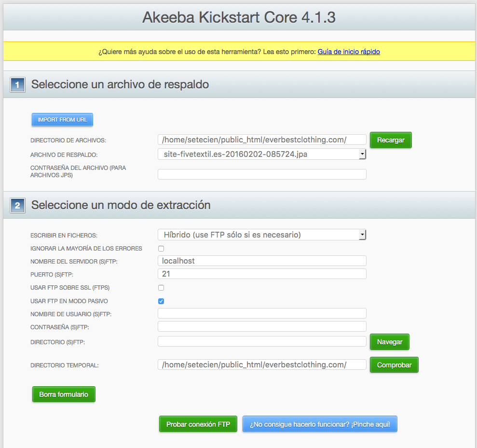
Task: Click the Seleccione un archivo de respaldo heading
Action: (120, 84)
